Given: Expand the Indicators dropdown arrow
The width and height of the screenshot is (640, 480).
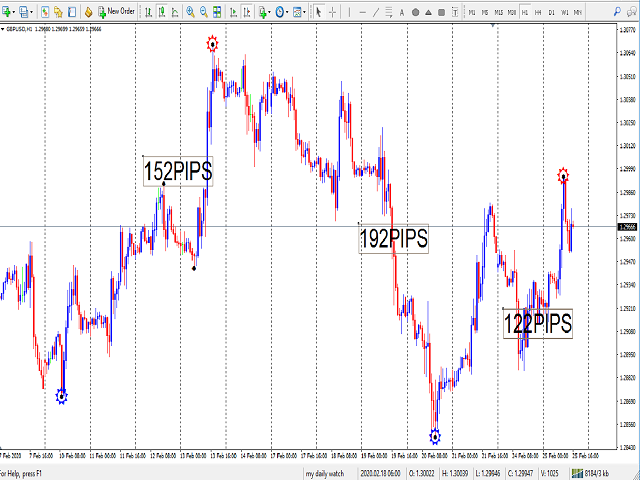Looking at the screenshot, I should pos(270,12).
